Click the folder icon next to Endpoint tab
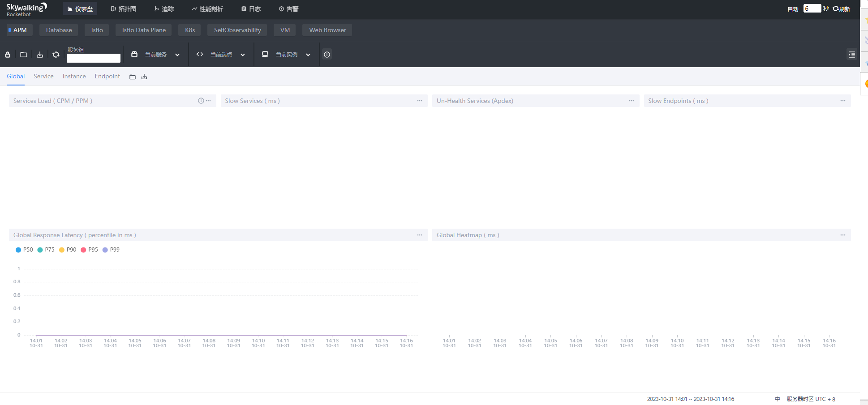Image resolution: width=868 pixels, height=405 pixels. click(x=133, y=77)
